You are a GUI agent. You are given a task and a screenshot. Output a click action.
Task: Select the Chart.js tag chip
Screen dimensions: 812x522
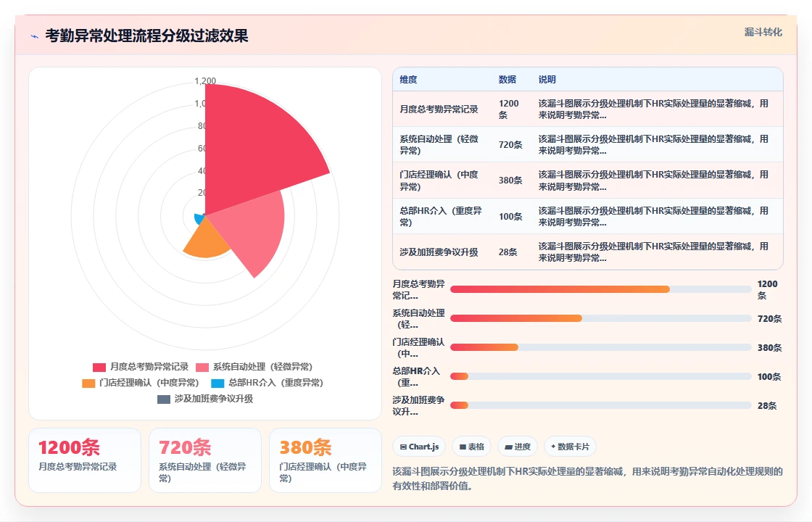(x=420, y=447)
